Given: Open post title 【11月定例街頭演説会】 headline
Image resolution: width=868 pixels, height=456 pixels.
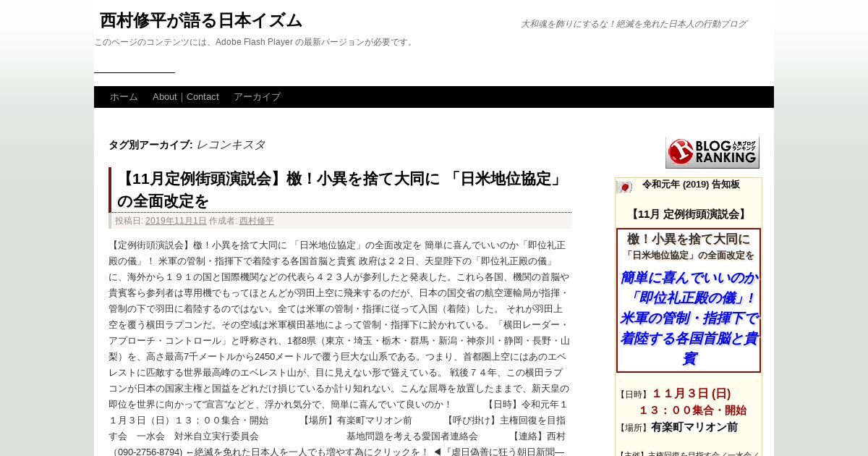Looking at the screenshot, I should point(340,190).
